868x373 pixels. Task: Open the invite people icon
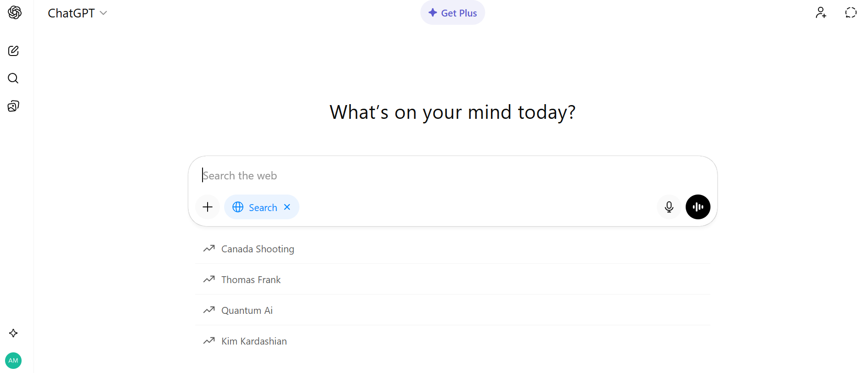pyautogui.click(x=821, y=13)
